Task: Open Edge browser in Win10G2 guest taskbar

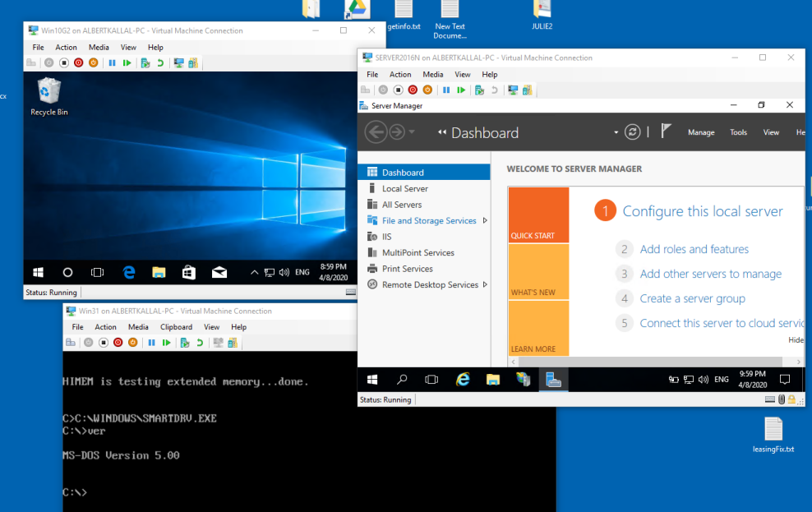Action: [x=128, y=272]
